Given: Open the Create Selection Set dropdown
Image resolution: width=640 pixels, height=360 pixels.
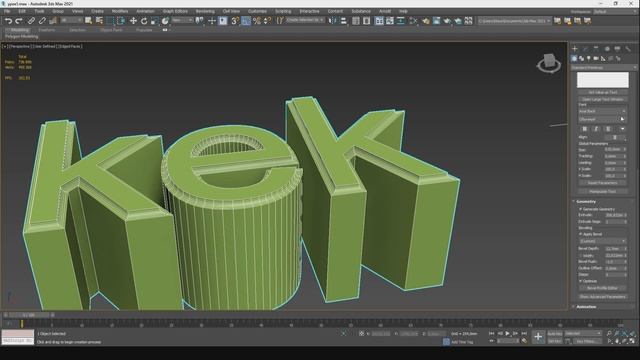Looking at the screenshot, I should (305, 20).
